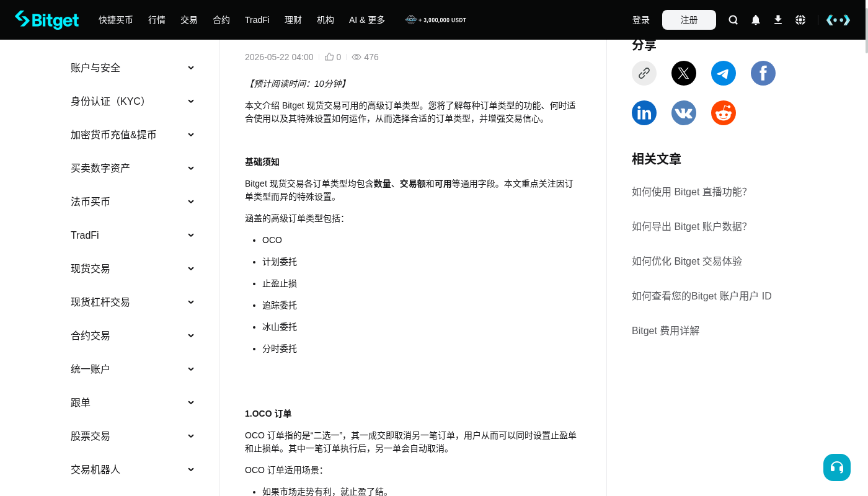Open the customer support headset chat

[837, 467]
